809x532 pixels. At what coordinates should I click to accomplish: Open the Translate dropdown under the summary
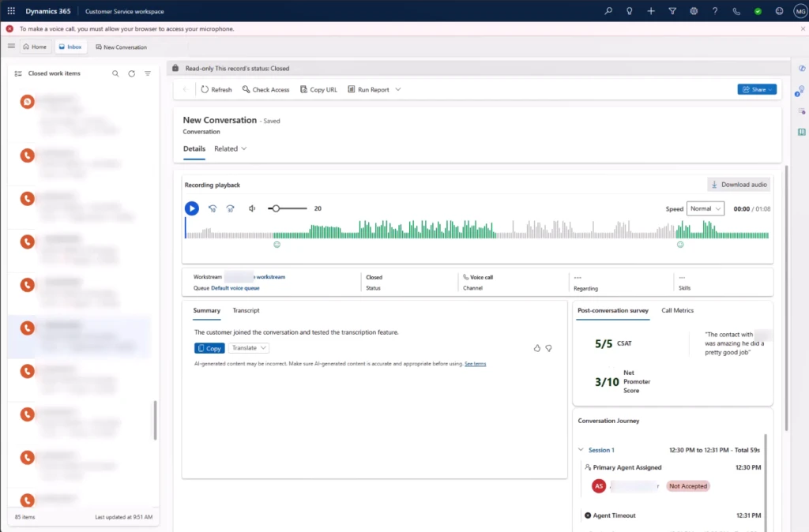click(x=247, y=348)
